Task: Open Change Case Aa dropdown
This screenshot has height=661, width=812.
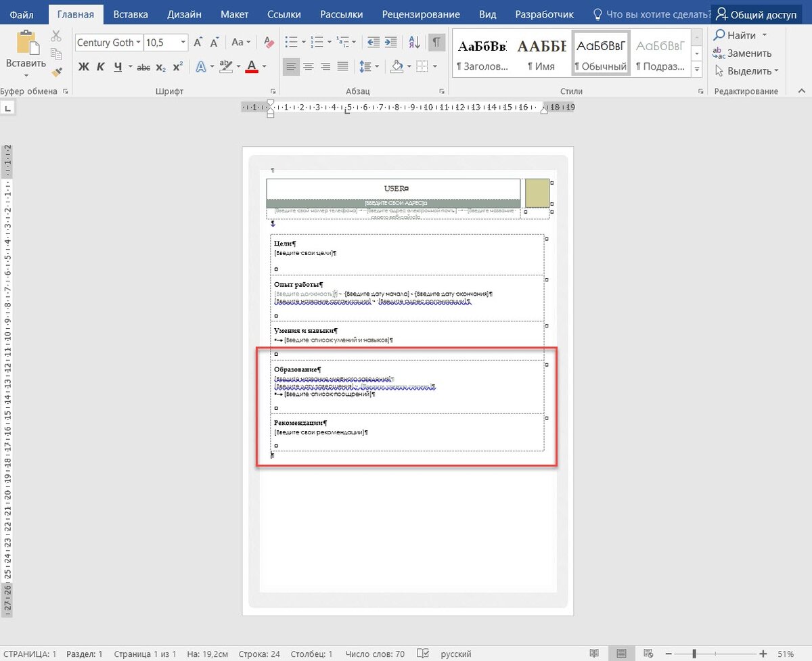Action: point(241,42)
